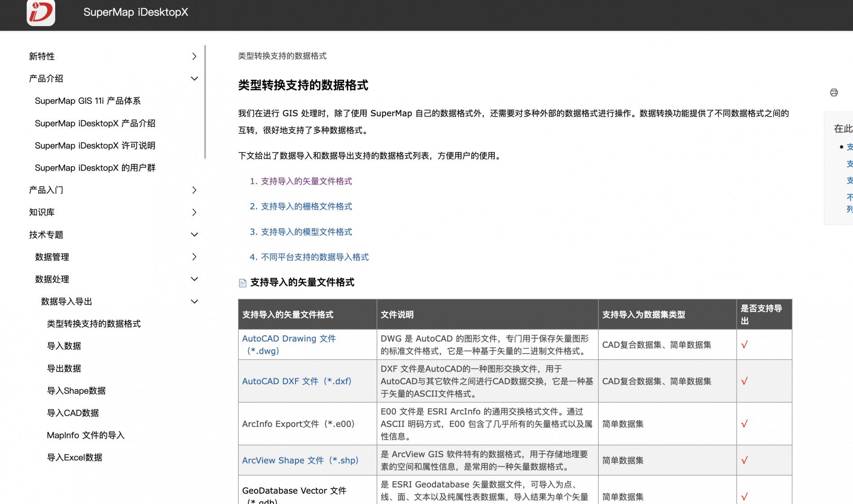Click the 数据管理 menu label
853x504 pixels.
click(x=52, y=257)
